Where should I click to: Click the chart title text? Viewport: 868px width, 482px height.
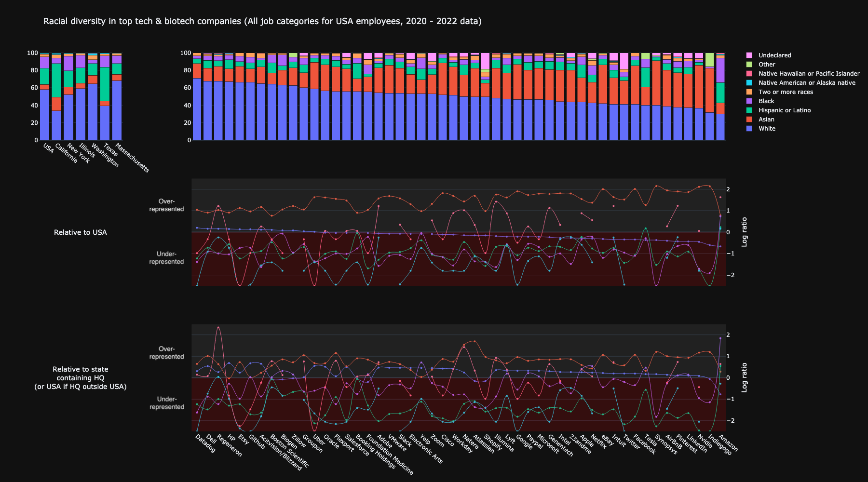pos(262,21)
